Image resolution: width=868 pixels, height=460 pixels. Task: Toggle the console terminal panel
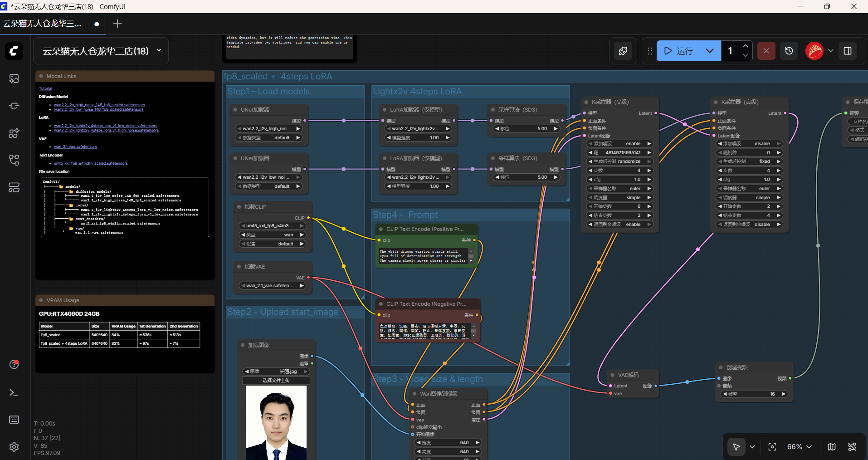point(14,392)
